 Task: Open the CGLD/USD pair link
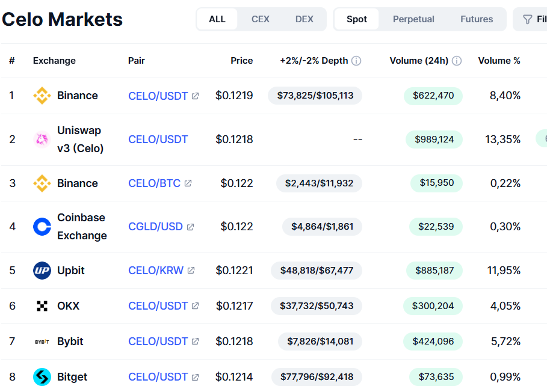tap(155, 227)
